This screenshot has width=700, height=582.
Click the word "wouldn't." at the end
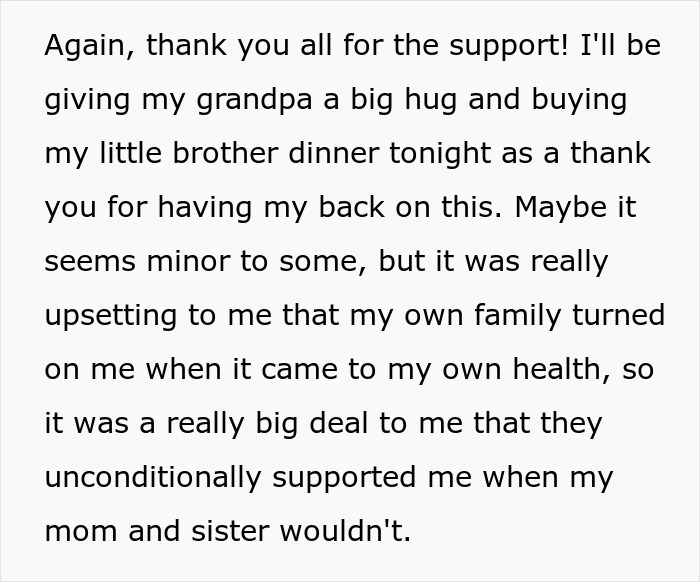point(345,531)
